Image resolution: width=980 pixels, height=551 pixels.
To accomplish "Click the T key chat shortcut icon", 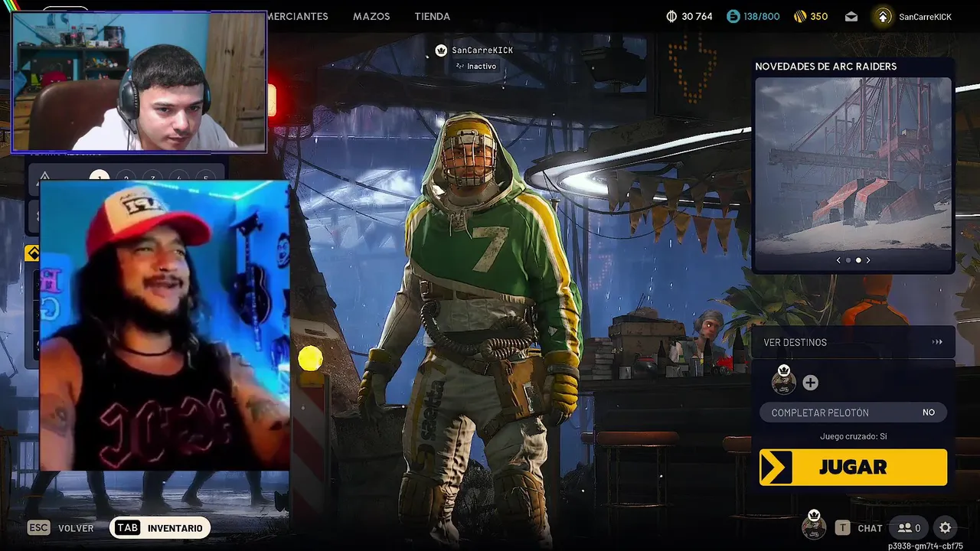I will [842, 527].
